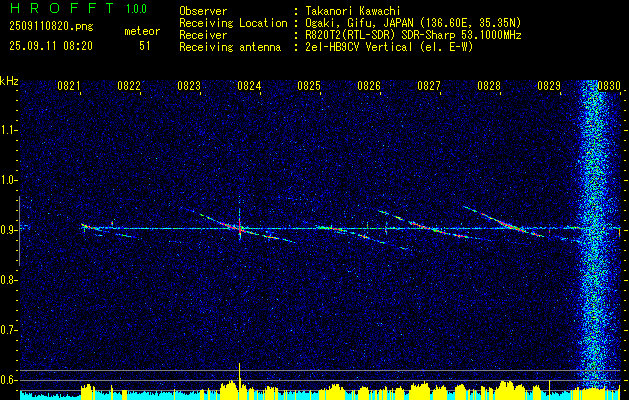Click the 0828 time marker
The width and height of the screenshot is (629, 400).
click(x=489, y=86)
